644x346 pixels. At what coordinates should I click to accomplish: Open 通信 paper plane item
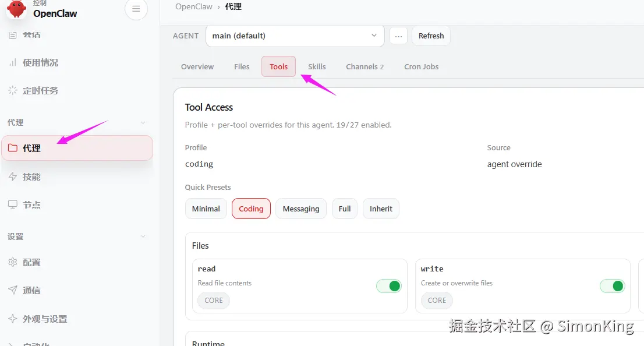[77, 290]
